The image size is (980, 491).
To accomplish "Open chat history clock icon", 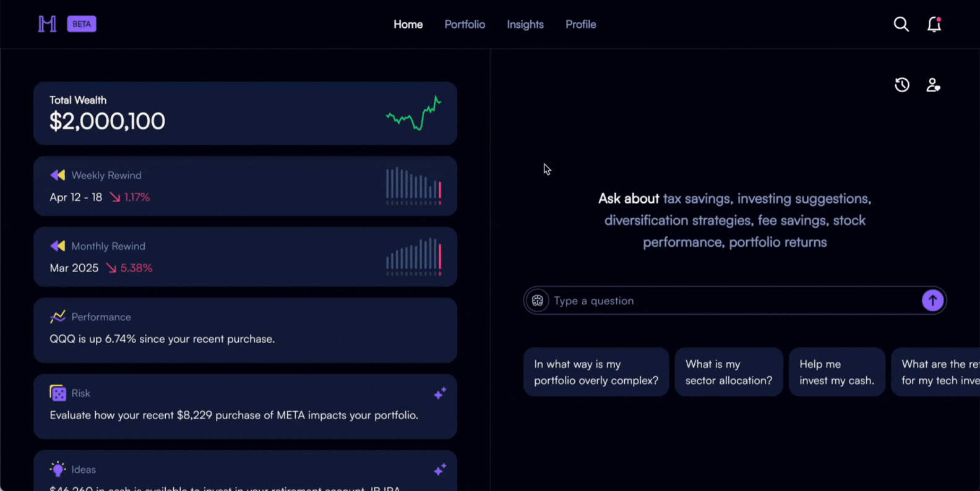I will click(902, 85).
